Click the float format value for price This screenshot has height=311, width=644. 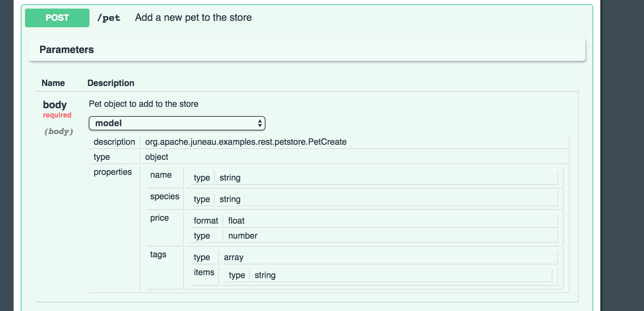[x=236, y=221]
